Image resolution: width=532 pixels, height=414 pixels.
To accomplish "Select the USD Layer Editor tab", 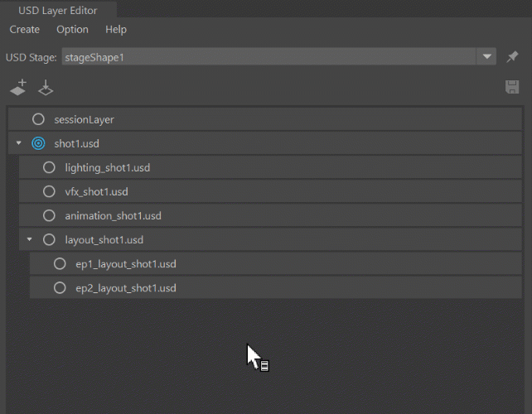I will [58, 10].
